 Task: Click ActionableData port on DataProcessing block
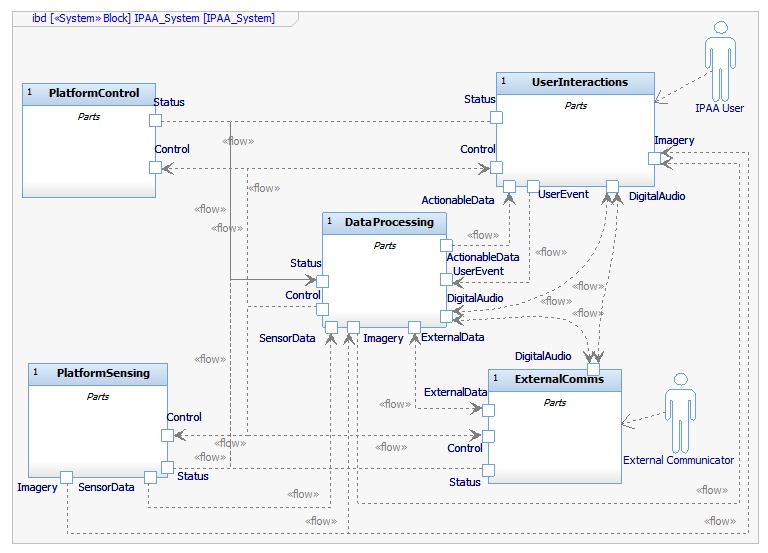[x=446, y=244]
